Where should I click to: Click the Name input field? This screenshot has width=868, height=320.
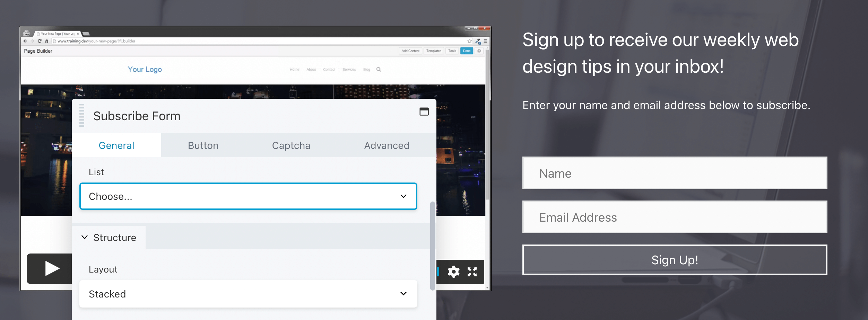675,173
